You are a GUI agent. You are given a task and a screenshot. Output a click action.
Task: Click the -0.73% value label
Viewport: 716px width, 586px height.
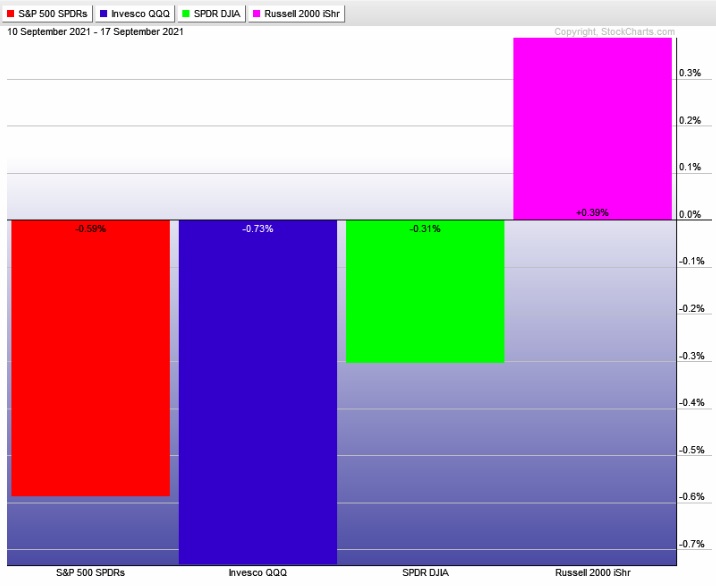pos(258,229)
